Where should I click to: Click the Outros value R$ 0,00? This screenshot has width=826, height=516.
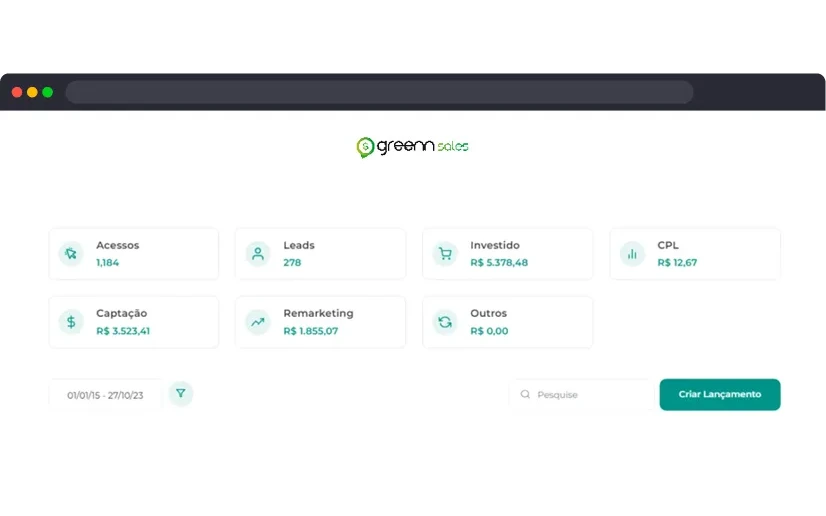(x=489, y=331)
